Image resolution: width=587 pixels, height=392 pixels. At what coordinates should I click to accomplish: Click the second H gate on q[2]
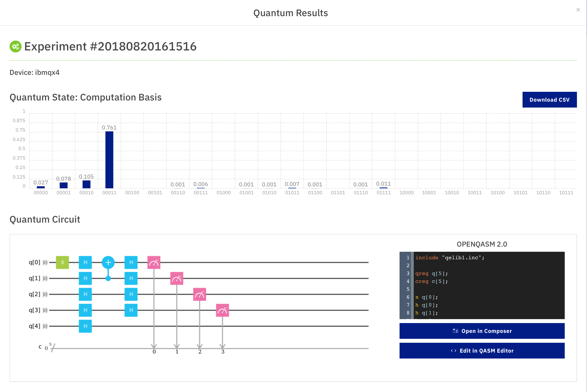point(131,294)
